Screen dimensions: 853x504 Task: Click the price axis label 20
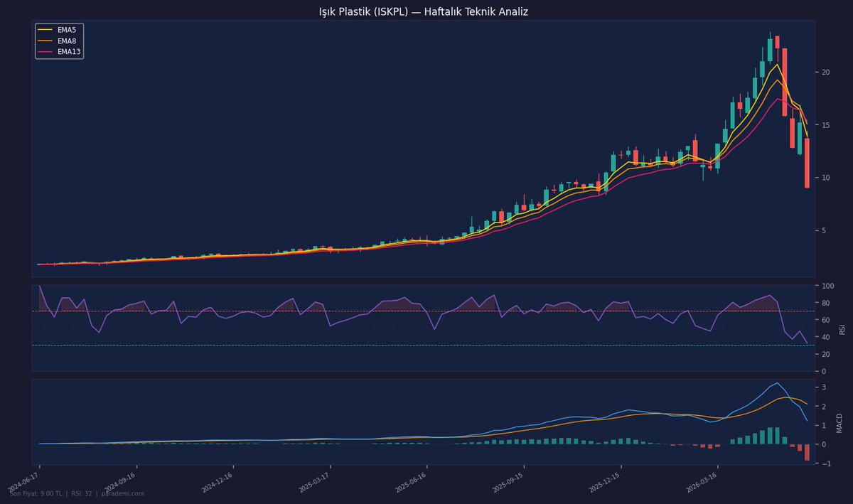[x=826, y=73]
